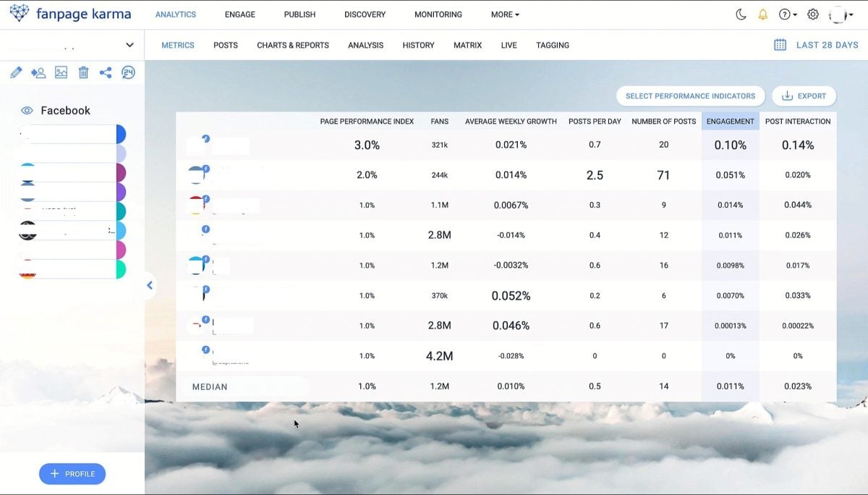Image resolution: width=868 pixels, height=495 pixels.
Task: Click the add PROFILE button
Action: coord(72,474)
